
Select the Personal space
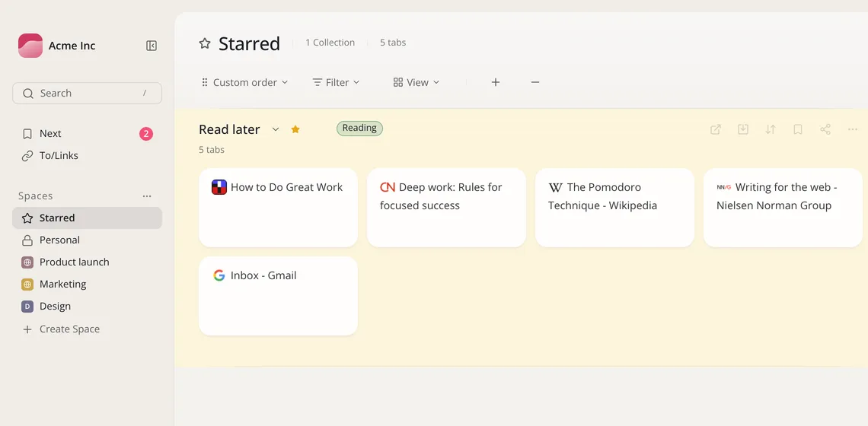pyautogui.click(x=87, y=240)
